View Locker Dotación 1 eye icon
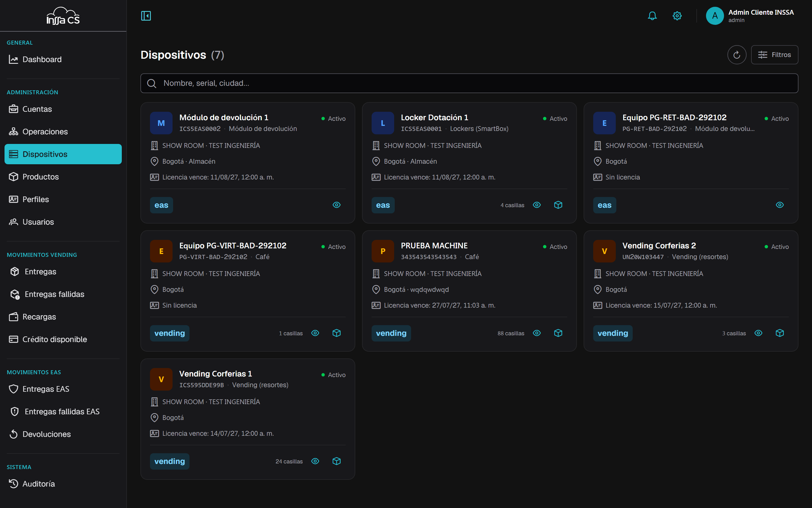812x508 pixels. (x=537, y=205)
